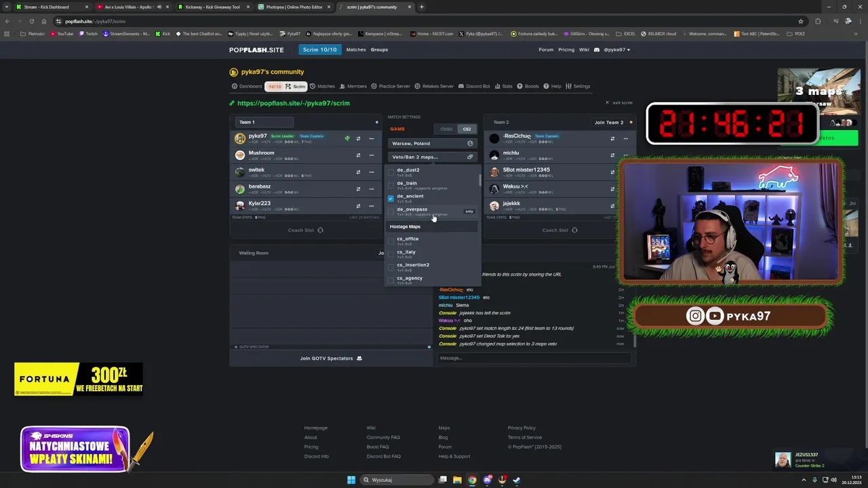
Task: Bookmark this page with the star icon
Action: (801, 21)
